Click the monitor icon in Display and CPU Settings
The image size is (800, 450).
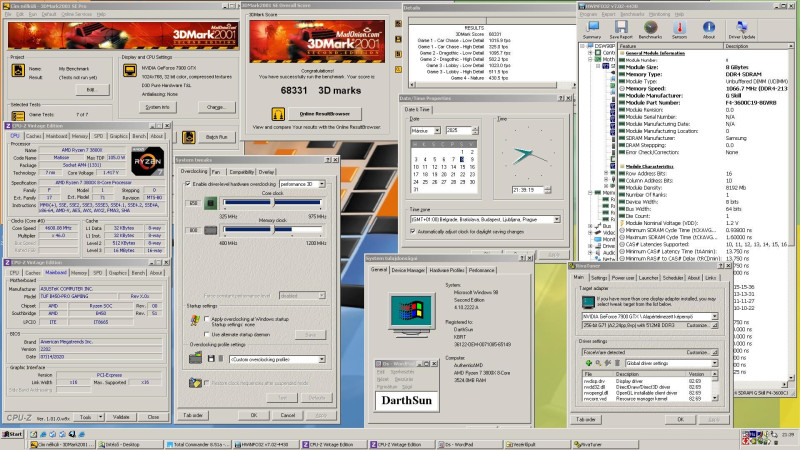[x=130, y=70]
